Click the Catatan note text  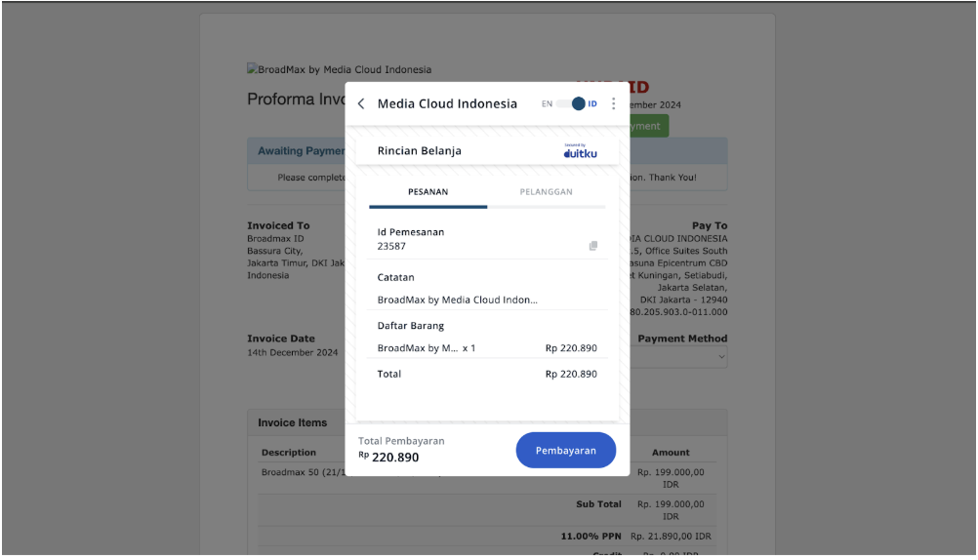(x=457, y=300)
